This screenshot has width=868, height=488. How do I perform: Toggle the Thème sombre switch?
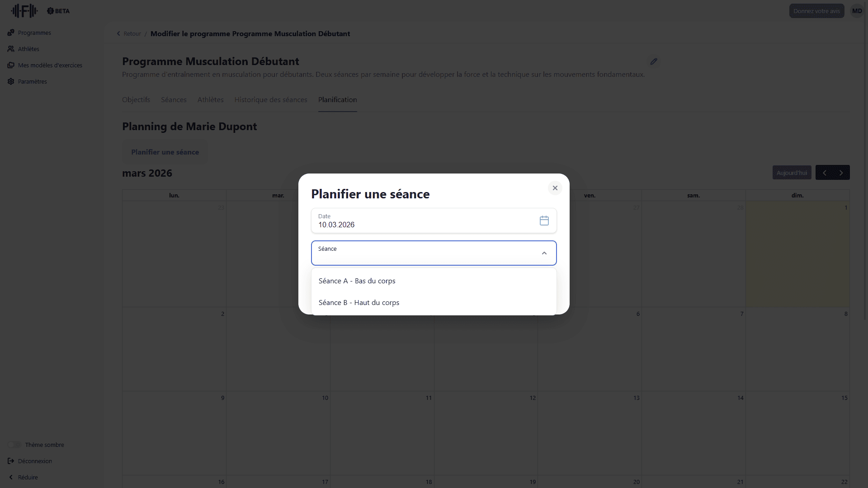point(14,445)
